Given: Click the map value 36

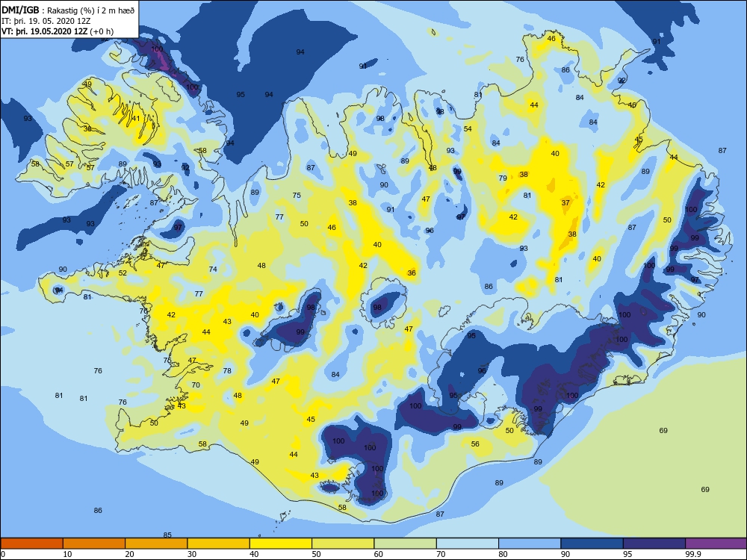Looking at the screenshot, I should tap(412, 273).
